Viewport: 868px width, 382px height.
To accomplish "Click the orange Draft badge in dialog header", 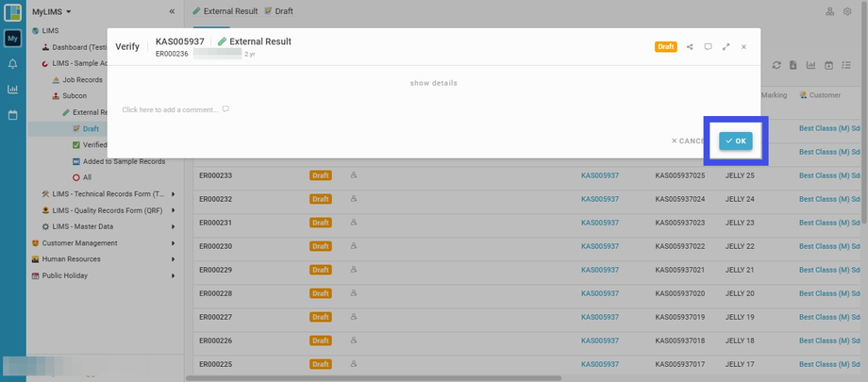I will [665, 47].
